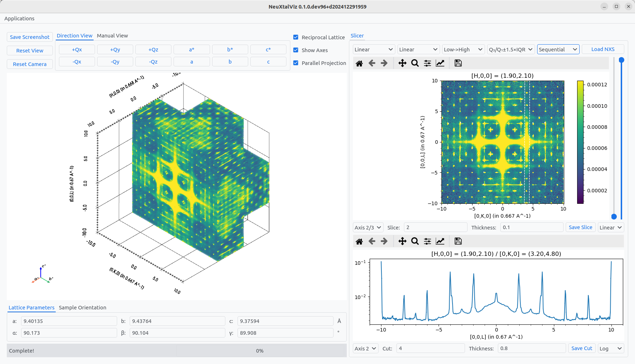The image size is (635, 364).
Task: Open the Log scale dropdown for cut
Action: click(x=610, y=348)
